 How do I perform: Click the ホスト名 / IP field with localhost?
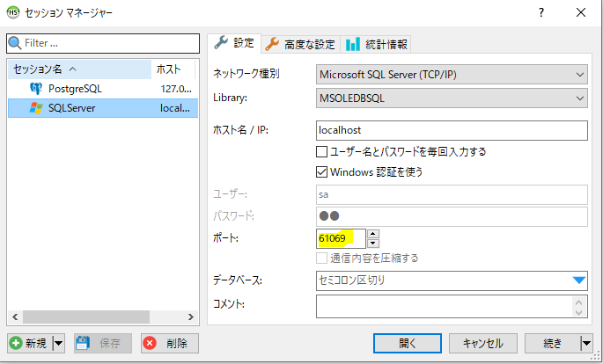[x=452, y=130]
